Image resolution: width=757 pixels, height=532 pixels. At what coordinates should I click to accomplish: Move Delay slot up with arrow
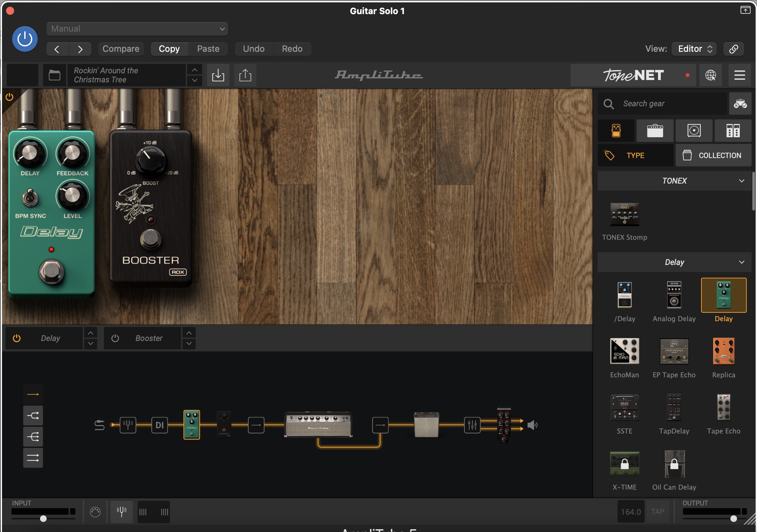click(x=90, y=333)
